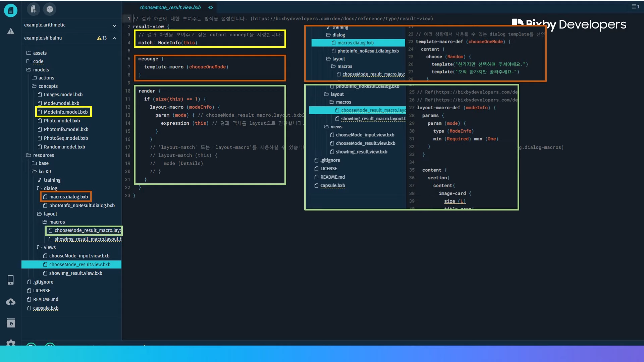This screenshot has width=644, height=362.
Task: Click the new capsule cube icon
Action: [50, 9]
